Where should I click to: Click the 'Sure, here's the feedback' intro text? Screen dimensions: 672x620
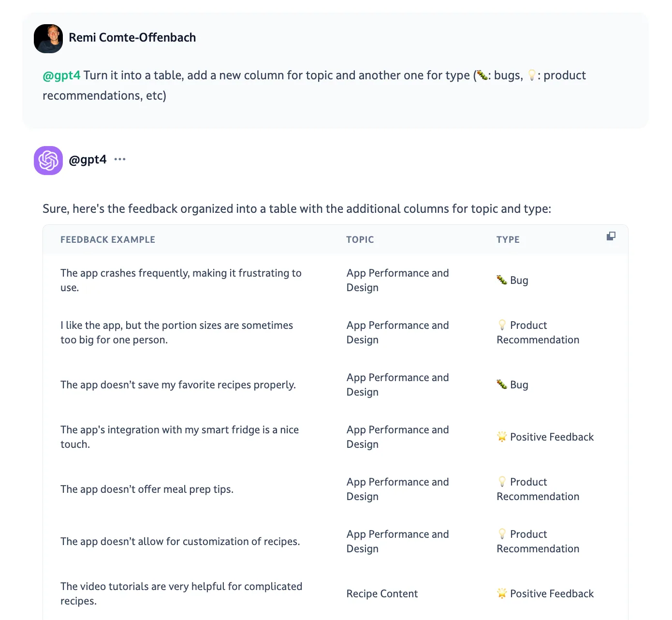(x=297, y=209)
